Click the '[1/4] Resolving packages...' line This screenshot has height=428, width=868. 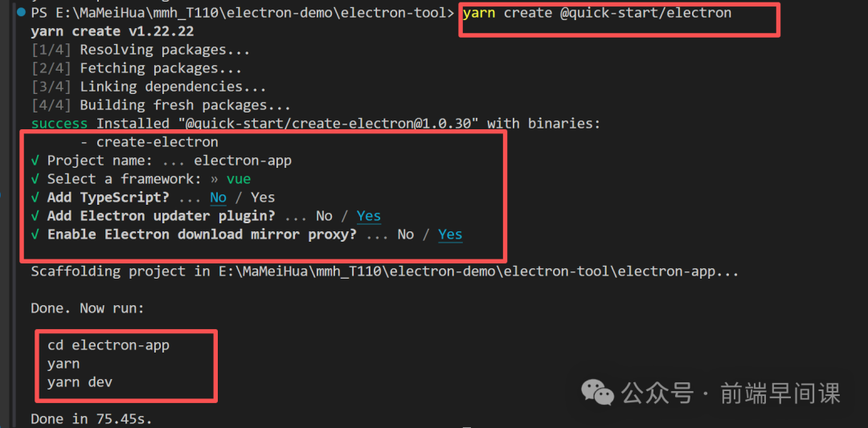(x=141, y=50)
